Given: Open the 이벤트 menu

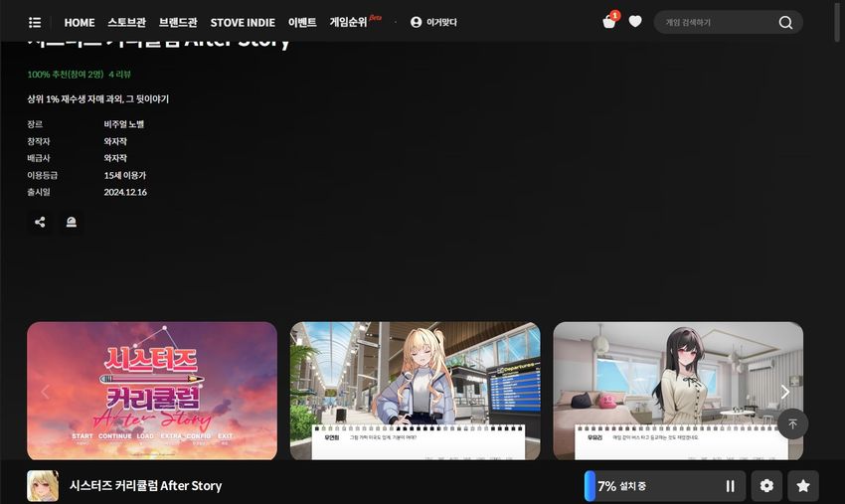Looking at the screenshot, I should click(x=302, y=22).
